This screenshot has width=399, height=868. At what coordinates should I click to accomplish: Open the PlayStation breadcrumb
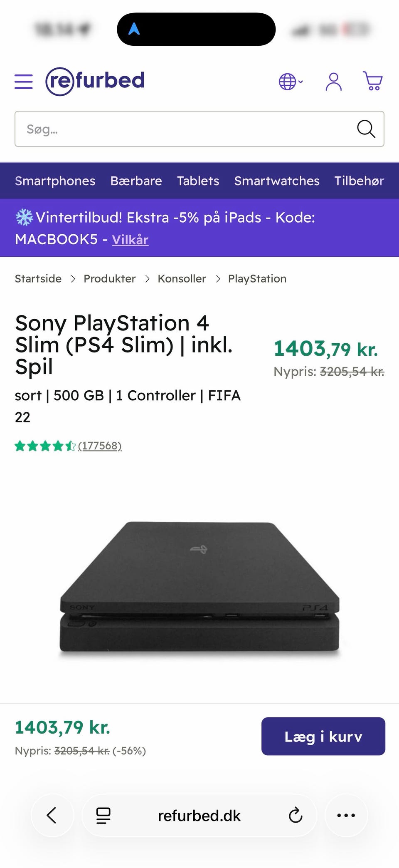(257, 279)
